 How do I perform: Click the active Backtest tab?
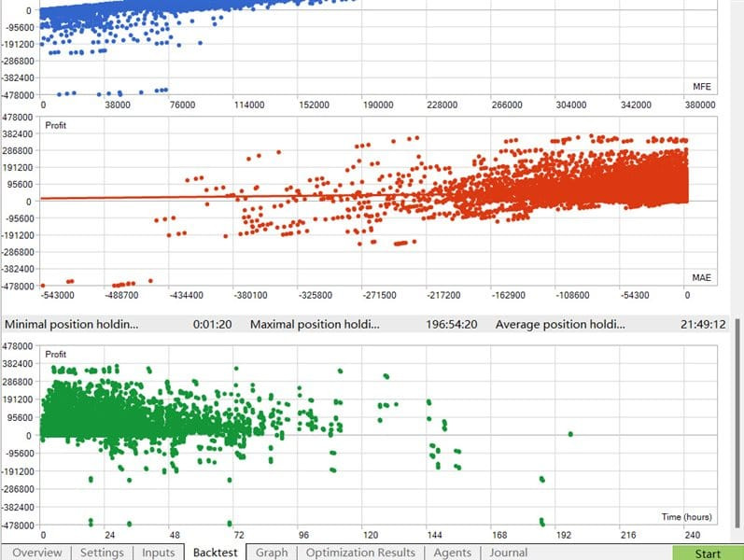tap(217, 553)
